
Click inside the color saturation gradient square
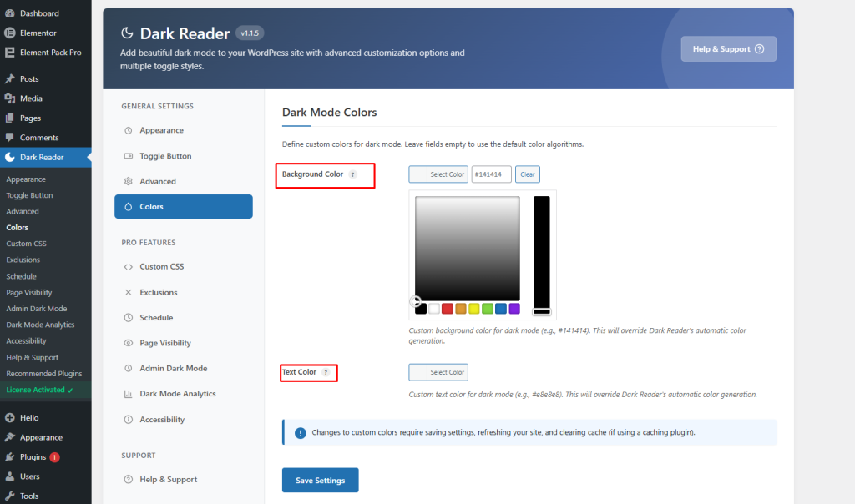tap(468, 249)
